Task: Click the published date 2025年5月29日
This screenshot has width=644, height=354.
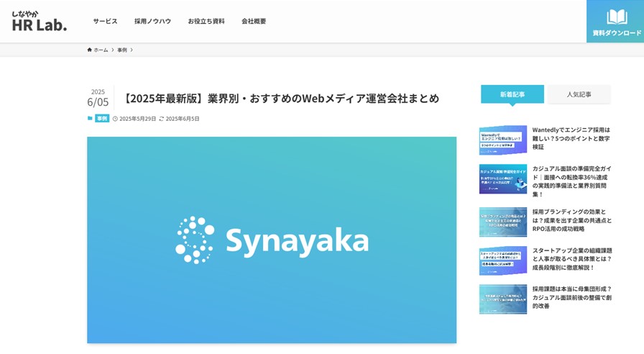Action: coord(137,119)
